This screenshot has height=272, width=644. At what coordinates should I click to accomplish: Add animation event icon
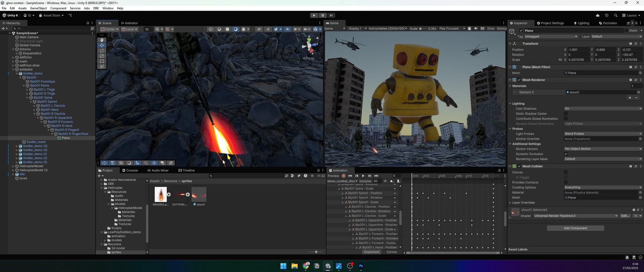(398, 181)
